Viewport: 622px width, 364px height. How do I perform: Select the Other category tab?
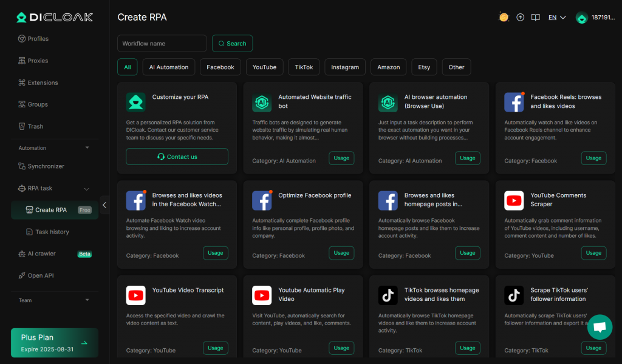pyautogui.click(x=456, y=67)
